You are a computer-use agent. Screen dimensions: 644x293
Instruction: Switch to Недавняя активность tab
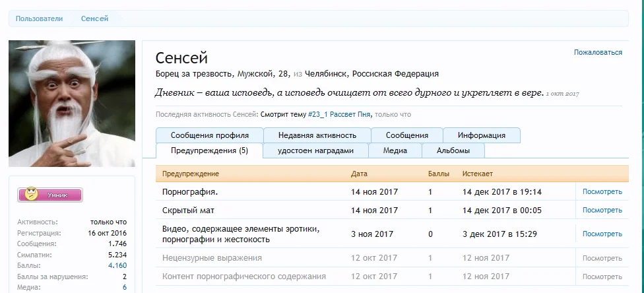pos(317,135)
